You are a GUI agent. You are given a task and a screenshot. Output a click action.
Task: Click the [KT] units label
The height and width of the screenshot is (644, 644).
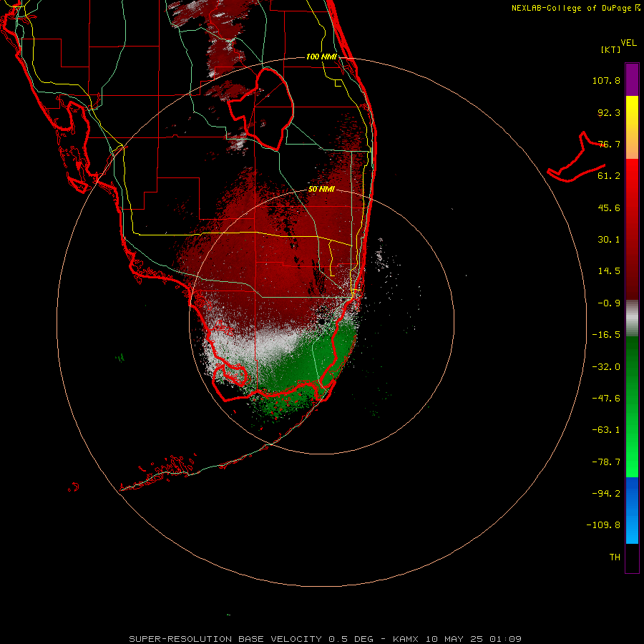tap(611, 49)
